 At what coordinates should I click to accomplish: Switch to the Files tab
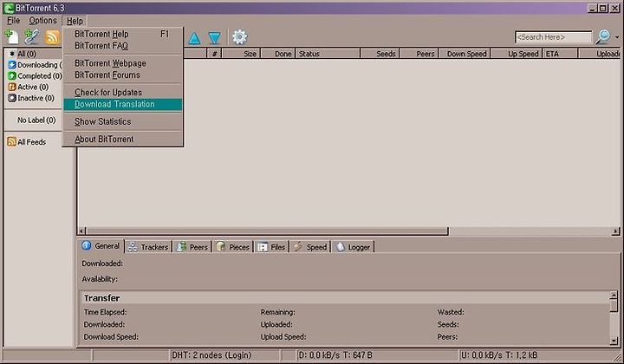271,247
